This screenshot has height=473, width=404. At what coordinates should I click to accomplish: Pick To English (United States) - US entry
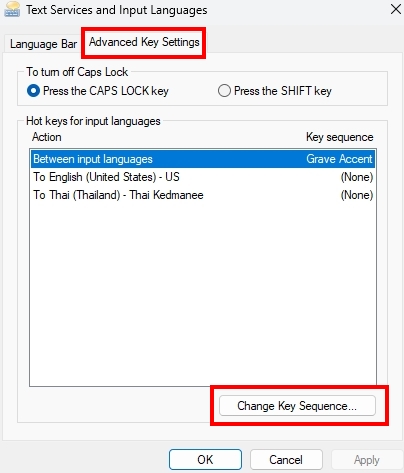[203, 177]
